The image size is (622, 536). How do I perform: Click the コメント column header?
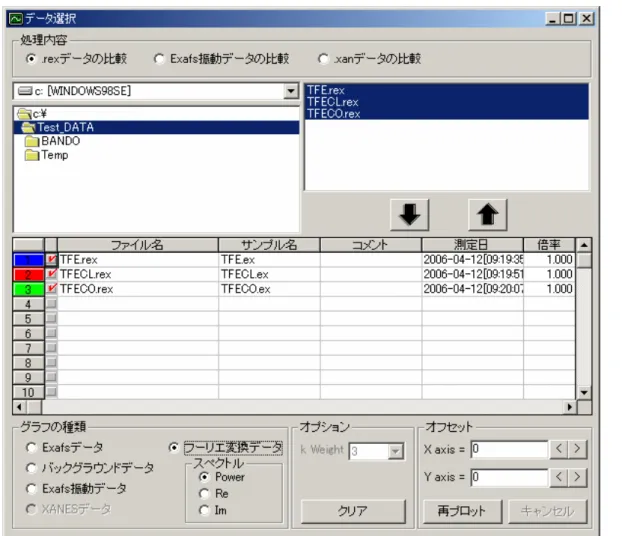[x=371, y=245]
